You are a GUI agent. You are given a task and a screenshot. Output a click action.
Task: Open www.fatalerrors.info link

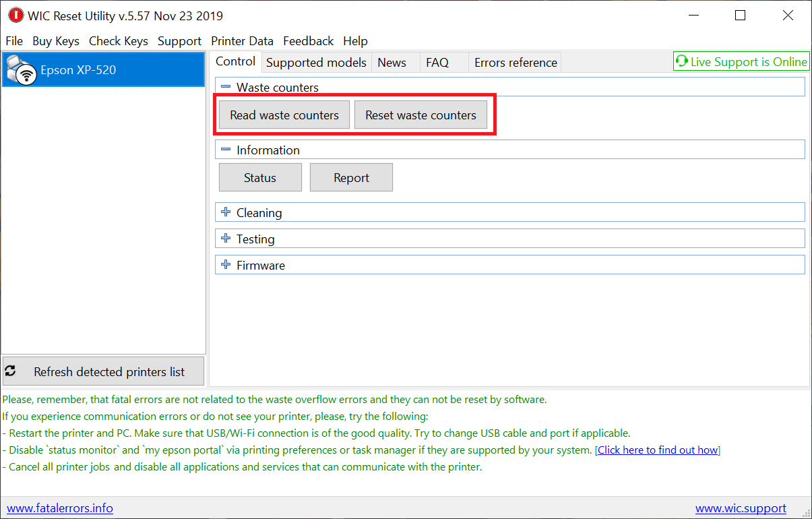60,508
